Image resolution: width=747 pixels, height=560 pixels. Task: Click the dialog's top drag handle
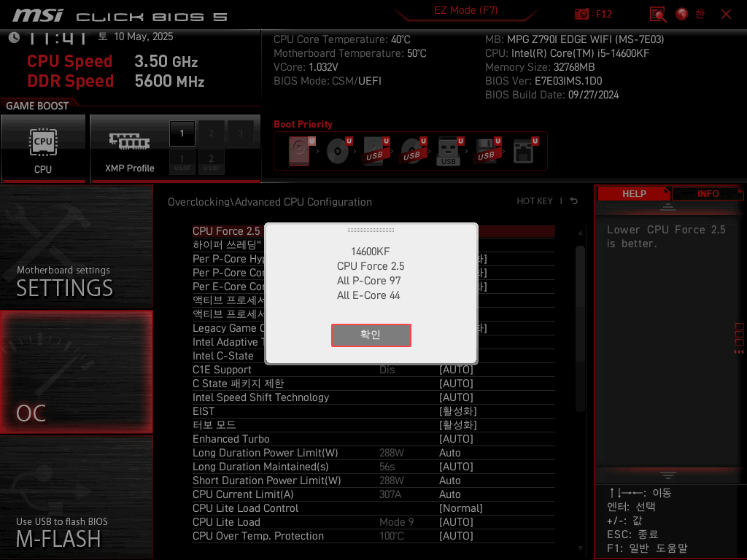coord(371,230)
